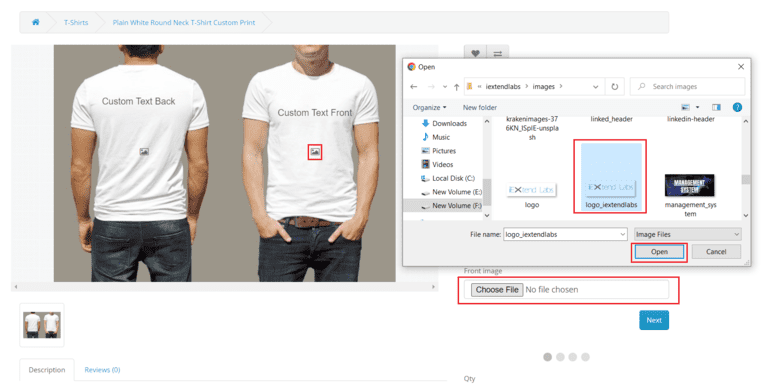This screenshot has width=768, height=386.
Task: Go up one folder level arrow
Action: tap(456, 87)
